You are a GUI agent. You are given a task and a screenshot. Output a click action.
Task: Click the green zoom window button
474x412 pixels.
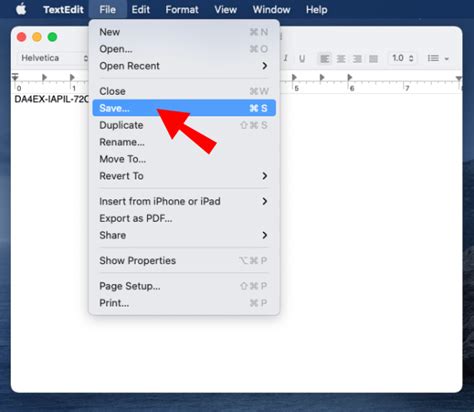click(x=52, y=37)
